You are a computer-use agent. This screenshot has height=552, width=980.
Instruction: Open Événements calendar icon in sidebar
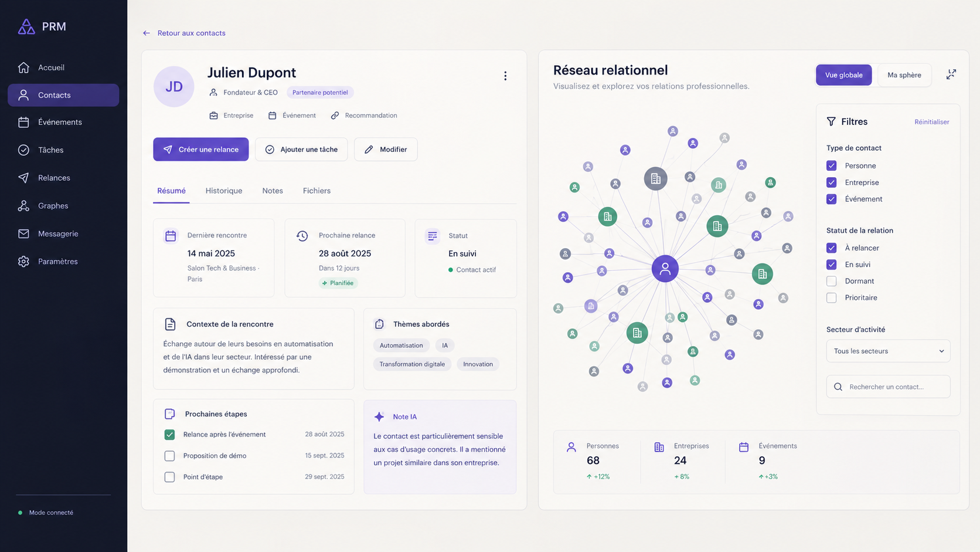click(x=23, y=122)
